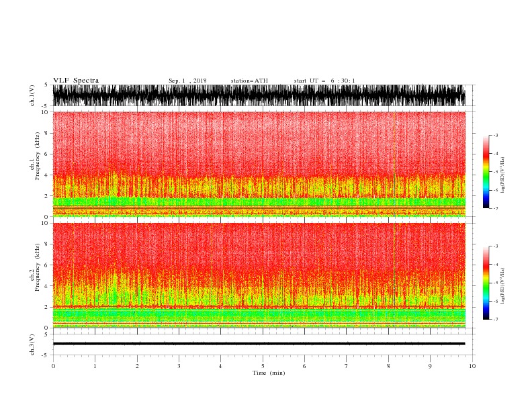The image size is (532, 411).
Task: Click the time axis tick label "0"
Action: click(53, 366)
